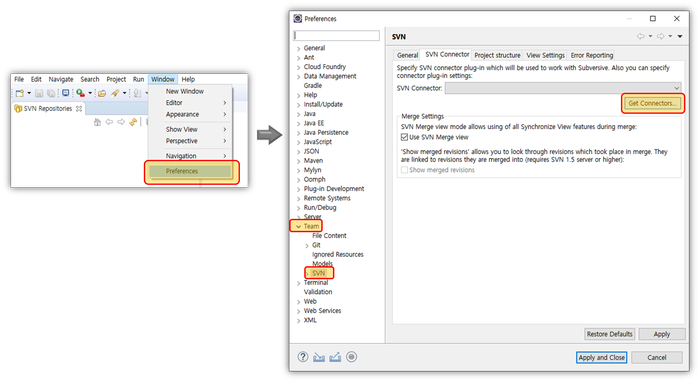Screen dimensions: 700x382
Task: Click the yellow refresh icon in SVN Repositories toolbar
Action: tap(133, 122)
